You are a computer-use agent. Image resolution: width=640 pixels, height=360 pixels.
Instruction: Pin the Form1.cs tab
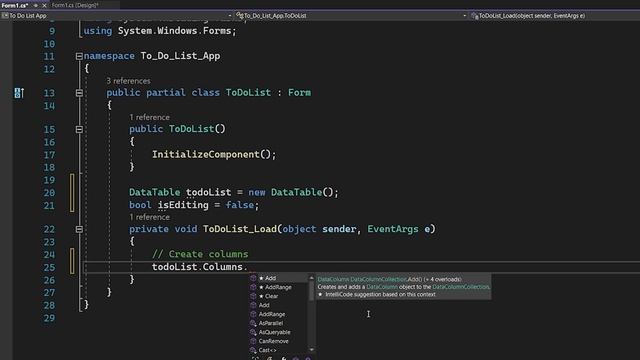click(36, 5)
